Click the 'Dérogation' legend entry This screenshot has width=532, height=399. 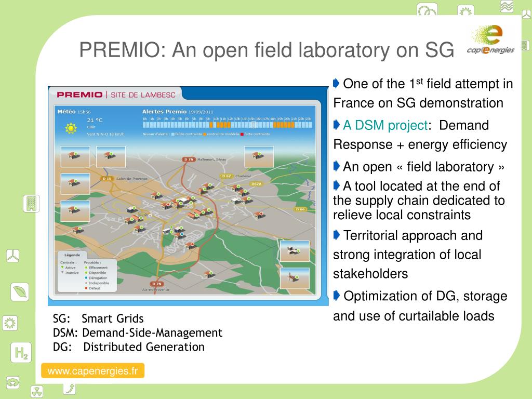pos(96,278)
